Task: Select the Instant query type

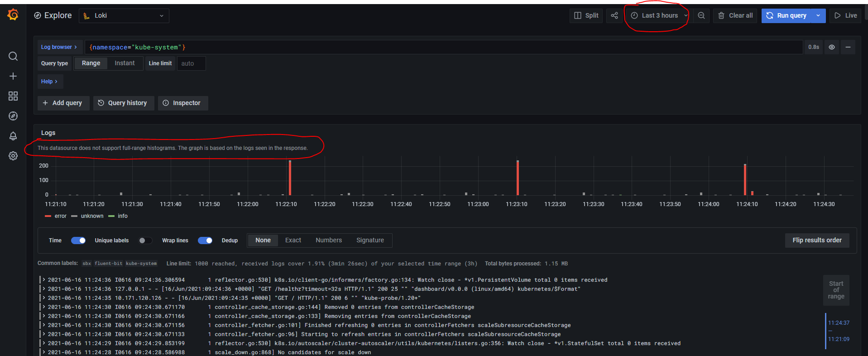Action: pos(125,63)
